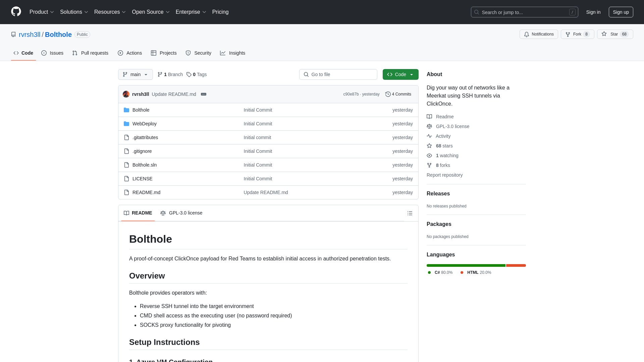Click the branch icon next to 1 Branch
644x362 pixels.
point(160,74)
